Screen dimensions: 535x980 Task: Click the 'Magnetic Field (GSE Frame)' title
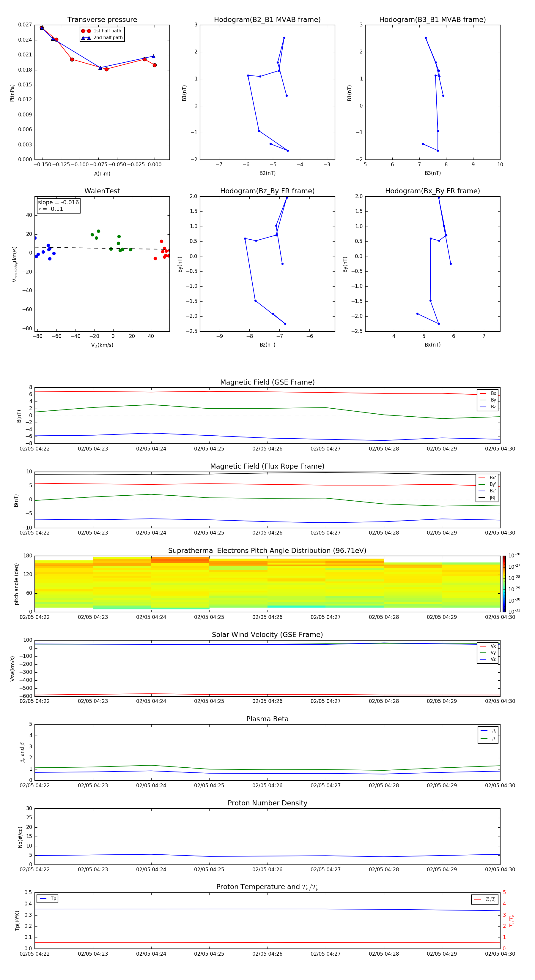267,382
